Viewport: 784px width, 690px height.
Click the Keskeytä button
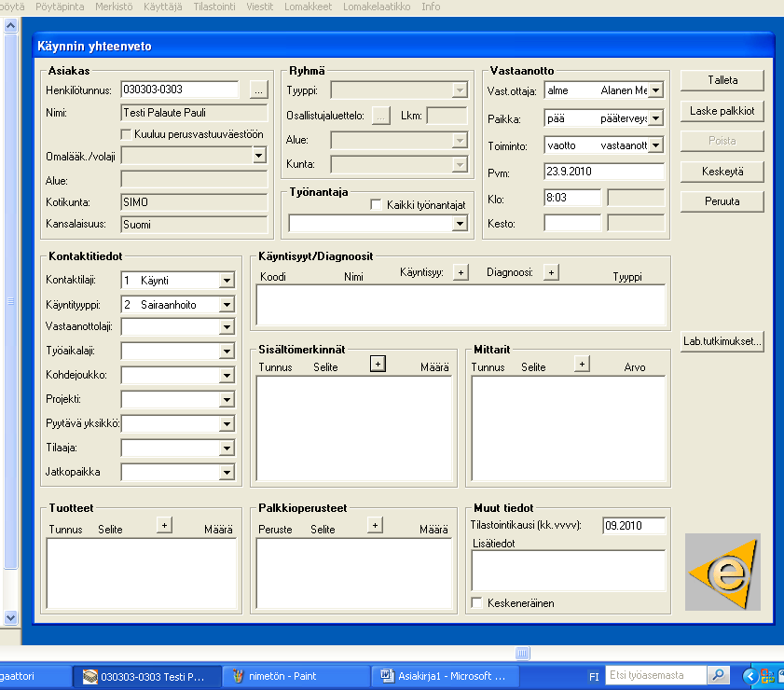(722, 172)
